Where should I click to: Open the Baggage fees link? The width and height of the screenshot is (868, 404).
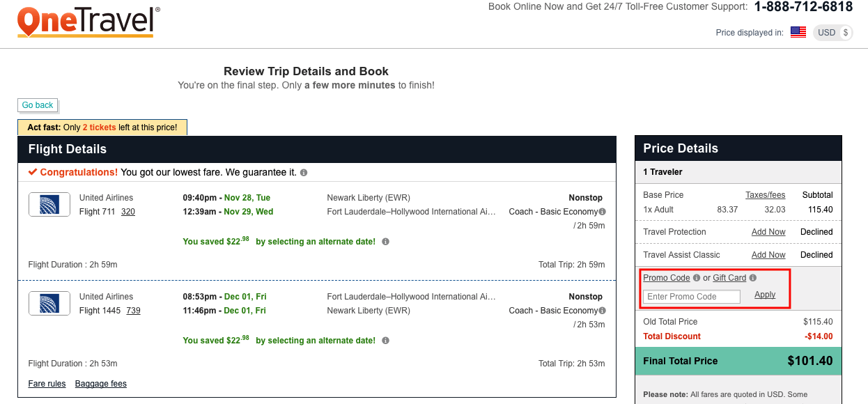[x=101, y=384]
